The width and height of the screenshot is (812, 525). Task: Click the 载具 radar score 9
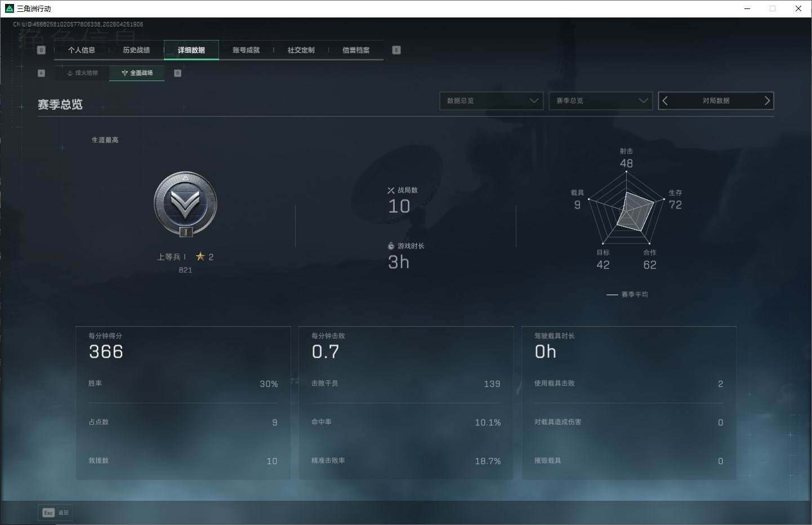pos(577,205)
